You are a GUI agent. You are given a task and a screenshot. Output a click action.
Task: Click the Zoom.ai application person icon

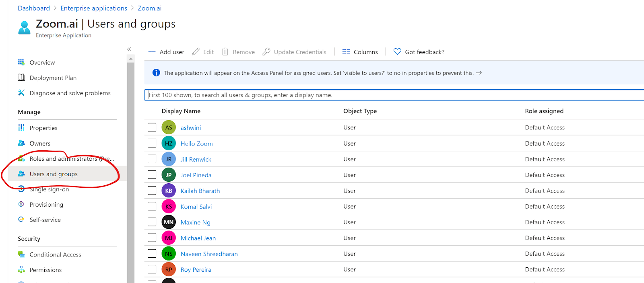(x=24, y=28)
